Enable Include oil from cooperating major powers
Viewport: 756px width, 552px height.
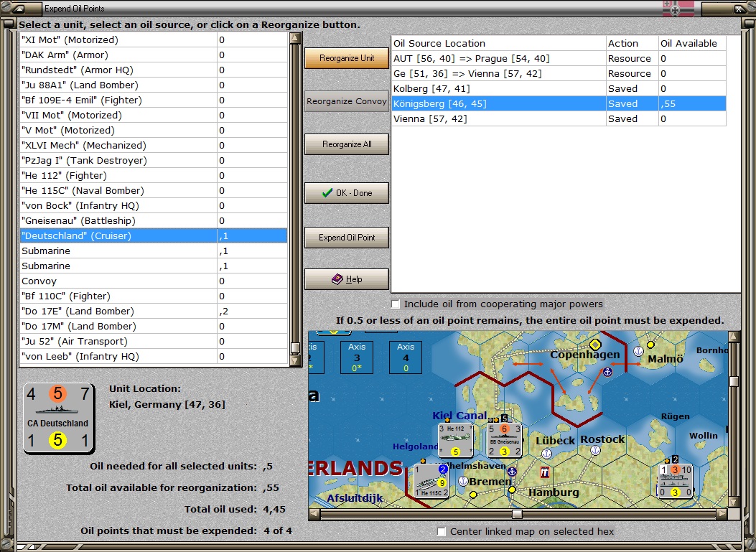point(396,304)
